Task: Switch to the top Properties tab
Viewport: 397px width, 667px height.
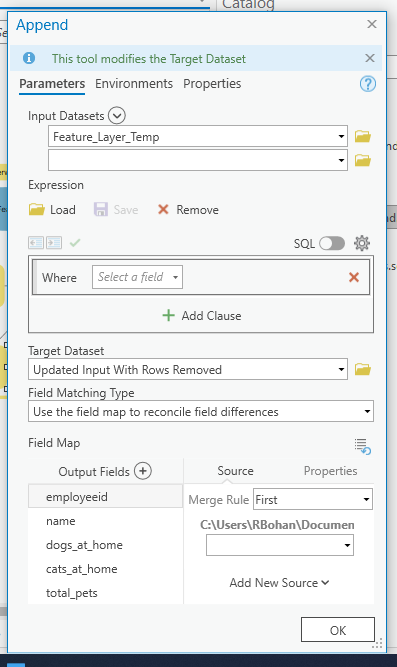Action: [212, 84]
